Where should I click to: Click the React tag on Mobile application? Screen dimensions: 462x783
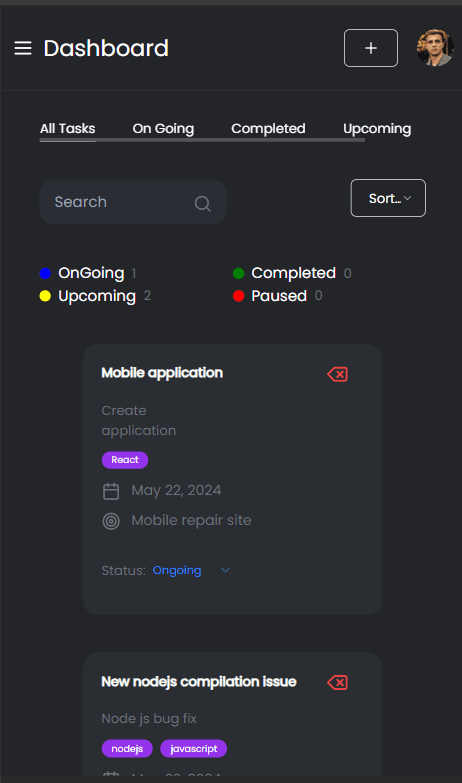(125, 460)
